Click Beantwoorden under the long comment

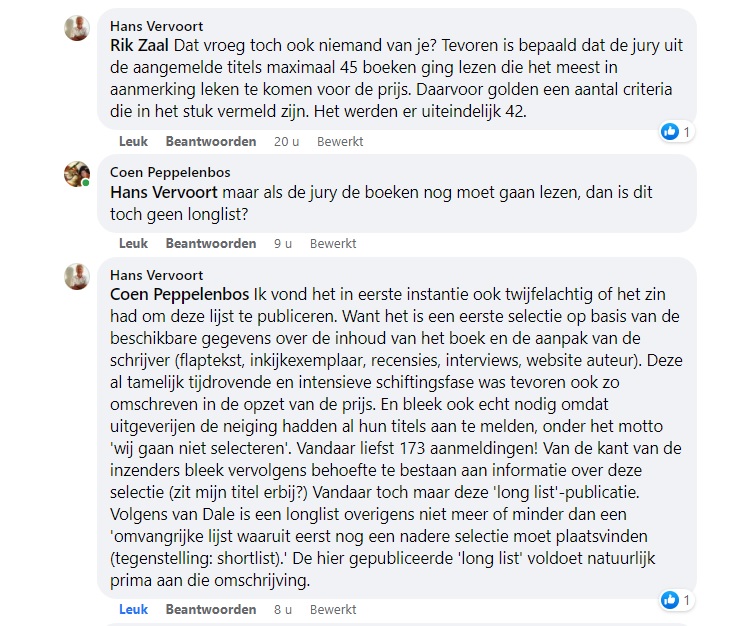coord(210,609)
